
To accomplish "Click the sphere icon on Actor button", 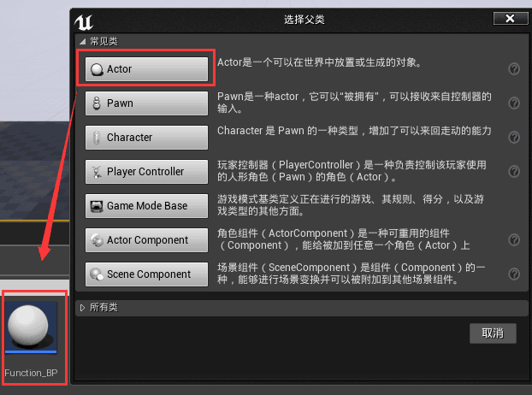I will 97,69.
